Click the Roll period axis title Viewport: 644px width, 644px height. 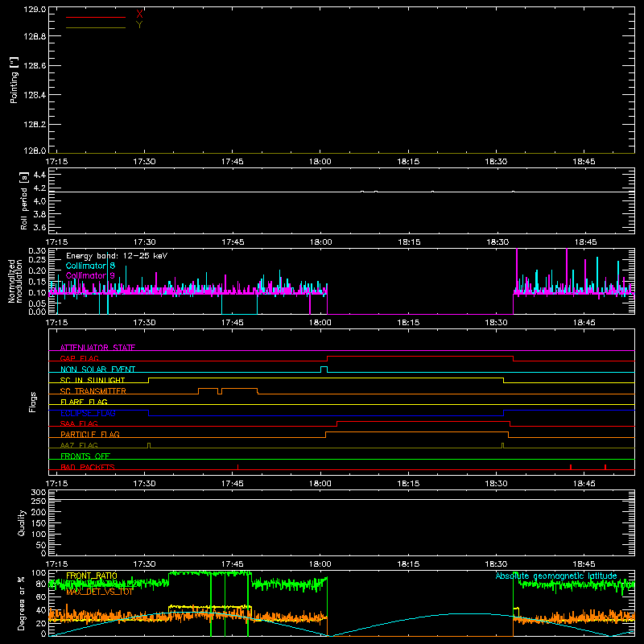[x=24, y=200]
